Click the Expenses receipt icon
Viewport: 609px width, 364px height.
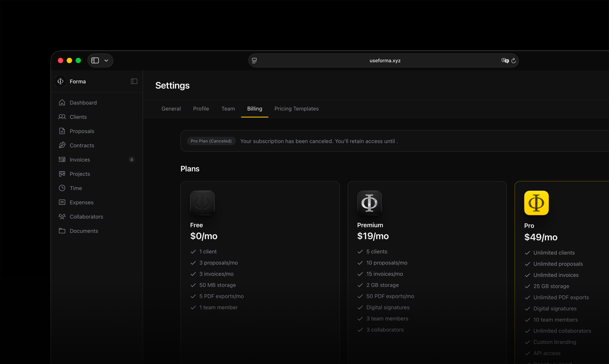coord(62,202)
